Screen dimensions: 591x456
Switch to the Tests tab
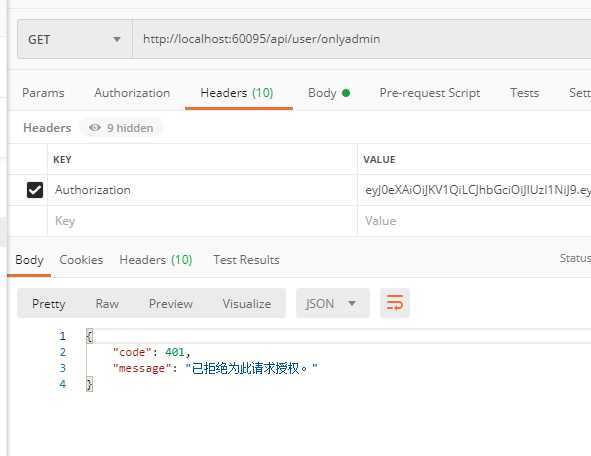click(524, 93)
